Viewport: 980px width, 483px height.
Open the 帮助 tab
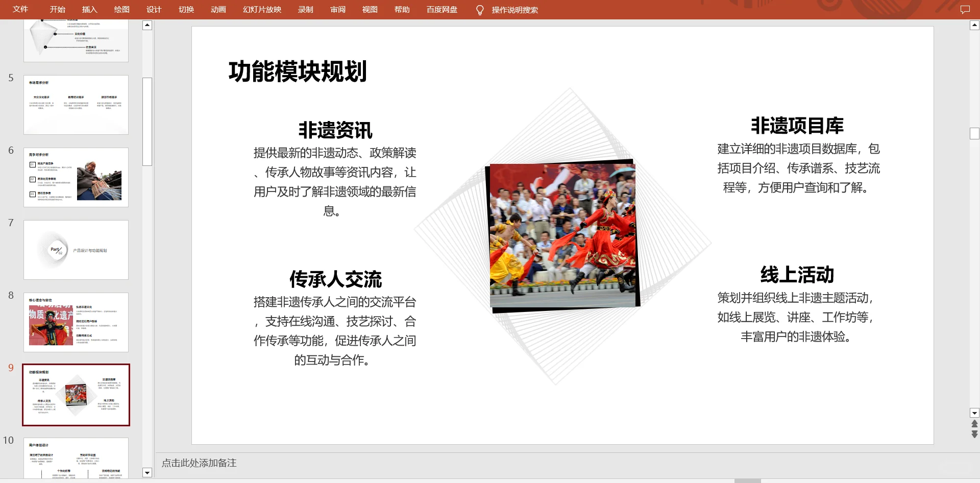point(402,10)
